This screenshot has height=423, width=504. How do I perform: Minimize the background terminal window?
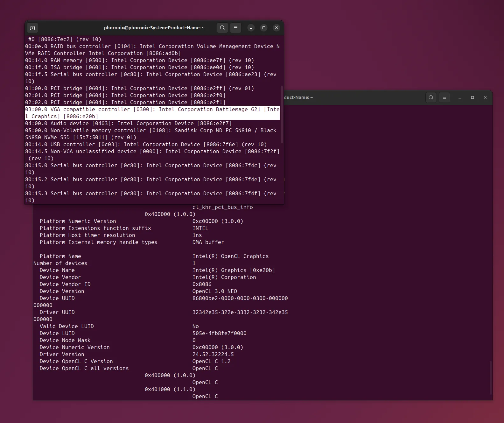[460, 97]
